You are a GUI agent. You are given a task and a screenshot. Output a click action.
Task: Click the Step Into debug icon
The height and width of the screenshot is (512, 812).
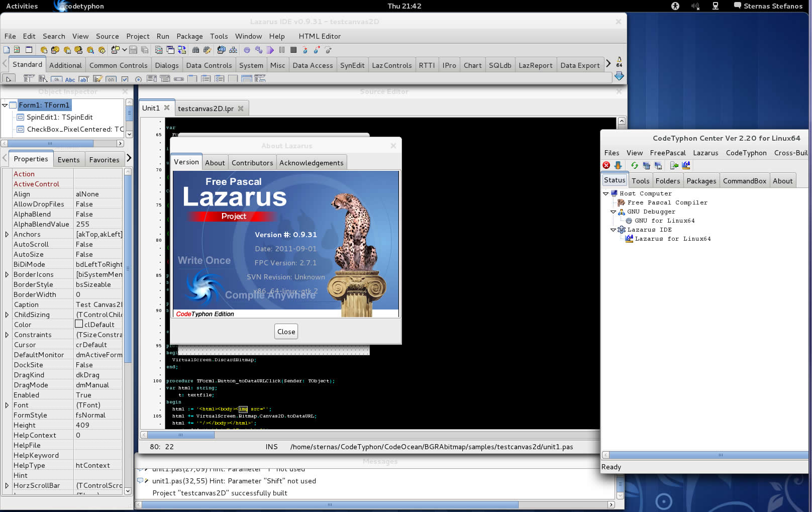[x=305, y=50]
